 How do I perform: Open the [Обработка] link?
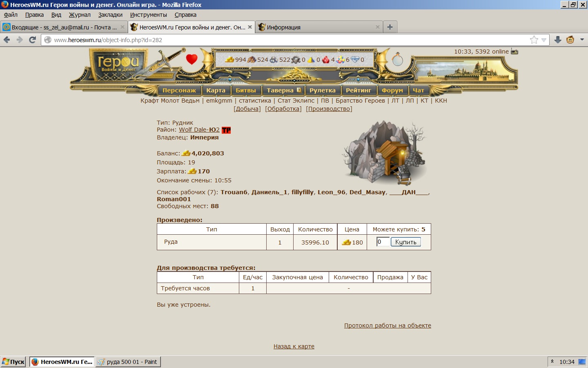point(283,109)
